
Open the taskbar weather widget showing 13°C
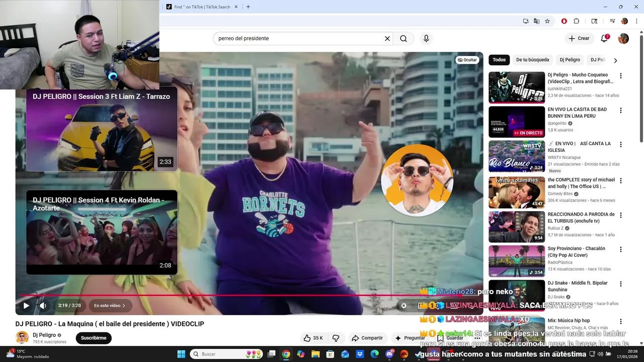28,354
